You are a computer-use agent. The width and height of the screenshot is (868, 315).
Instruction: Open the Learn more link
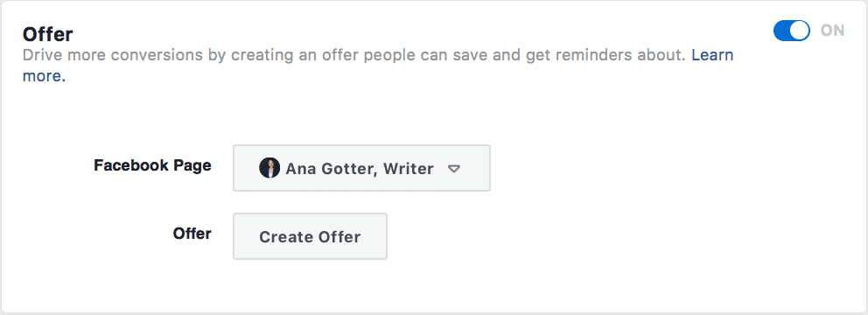(x=712, y=55)
